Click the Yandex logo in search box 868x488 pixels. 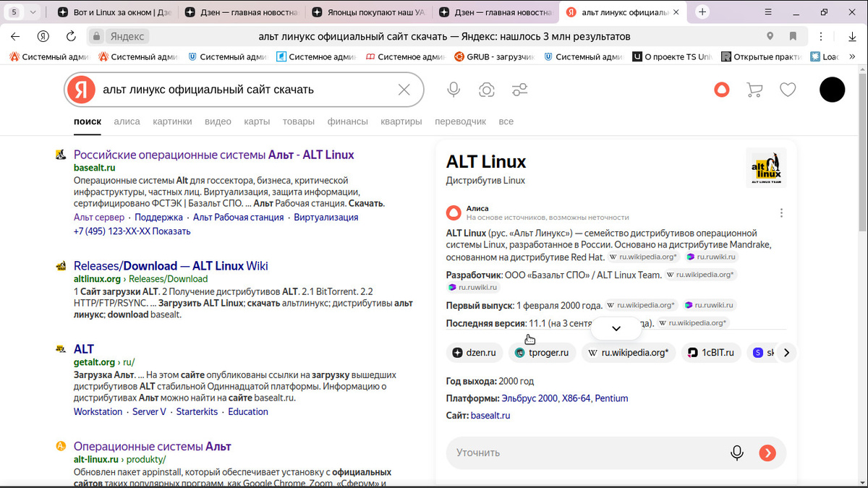click(x=82, y=90)
